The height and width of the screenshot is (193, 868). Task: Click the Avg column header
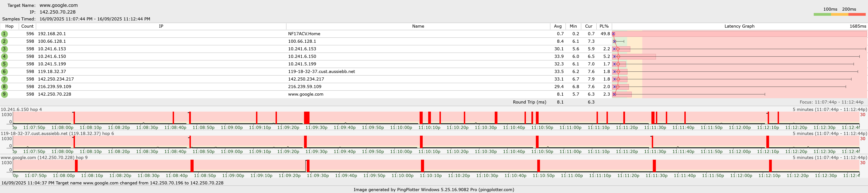pyautogui.click(x=558, y=26)
